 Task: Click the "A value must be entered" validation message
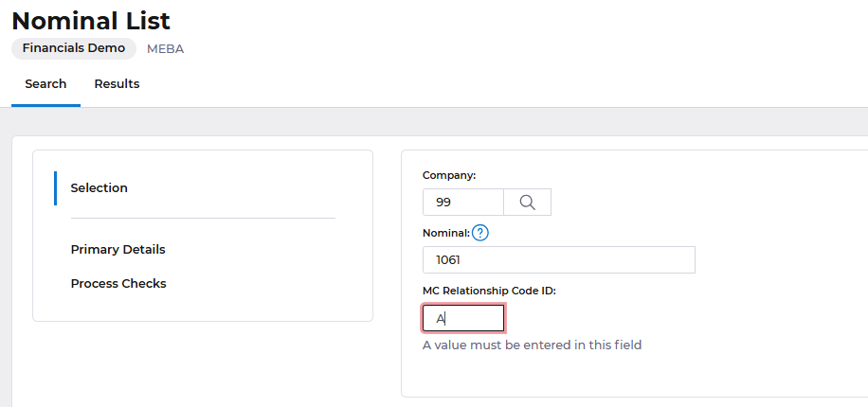tap(532, 345)
